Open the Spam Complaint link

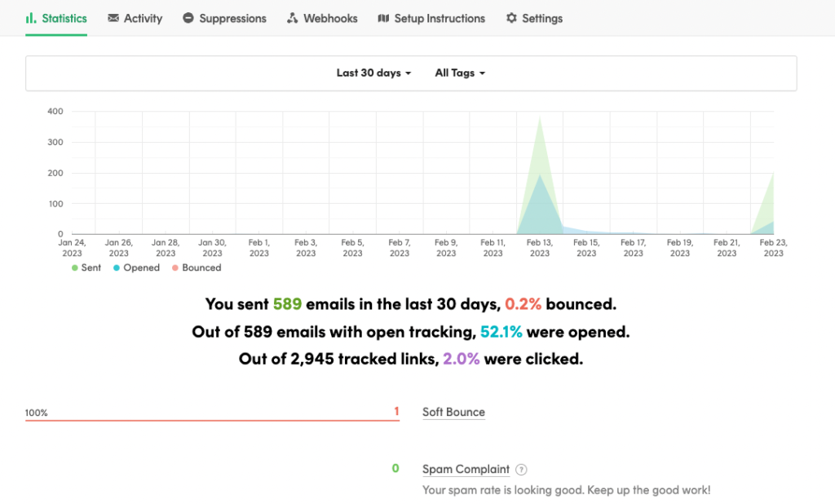[x=466, y=469]
